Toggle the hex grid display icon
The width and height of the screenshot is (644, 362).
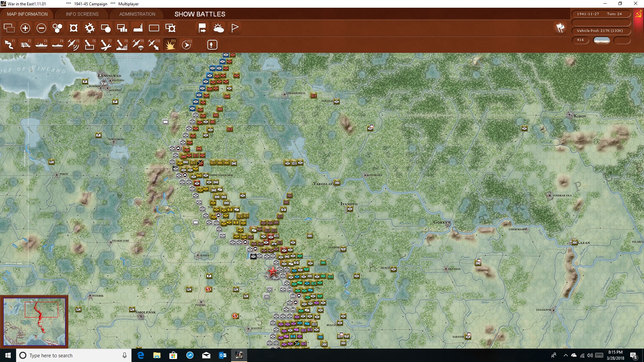click(57, 28)
